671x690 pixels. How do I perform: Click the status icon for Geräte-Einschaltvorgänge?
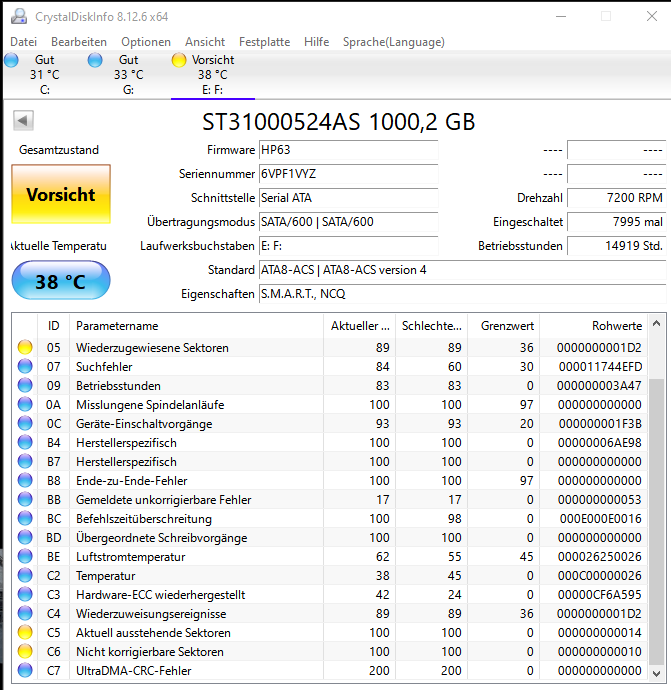click(x=25, y=423)
